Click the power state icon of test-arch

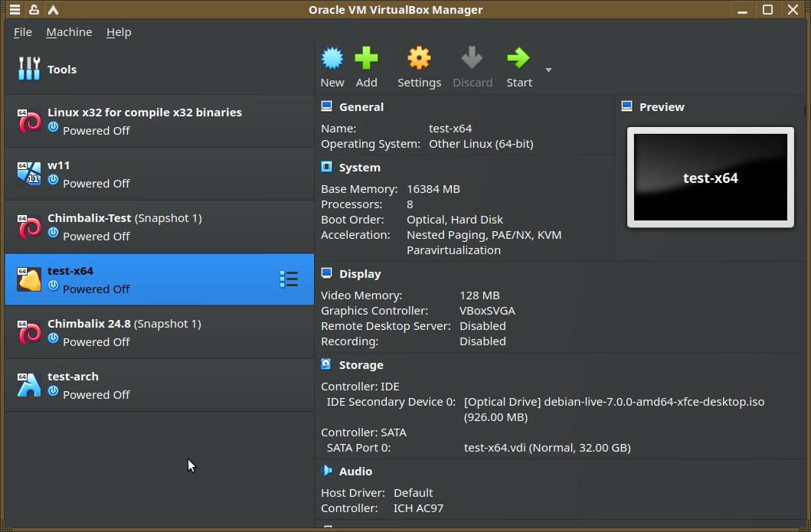pyautogui.click(x=54, y=391)
